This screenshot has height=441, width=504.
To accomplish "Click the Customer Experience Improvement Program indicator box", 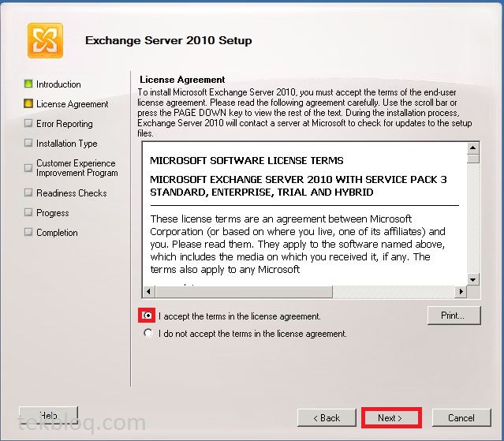I will 28,168.
